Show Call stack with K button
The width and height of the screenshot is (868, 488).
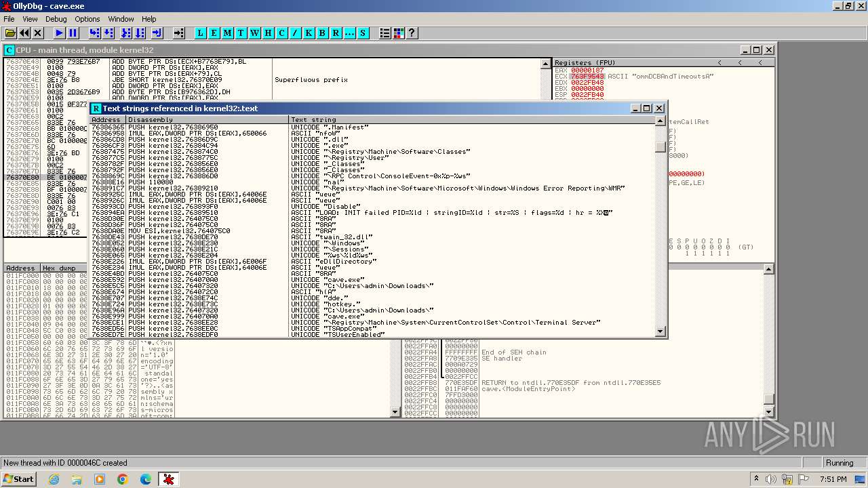point(309,33)
